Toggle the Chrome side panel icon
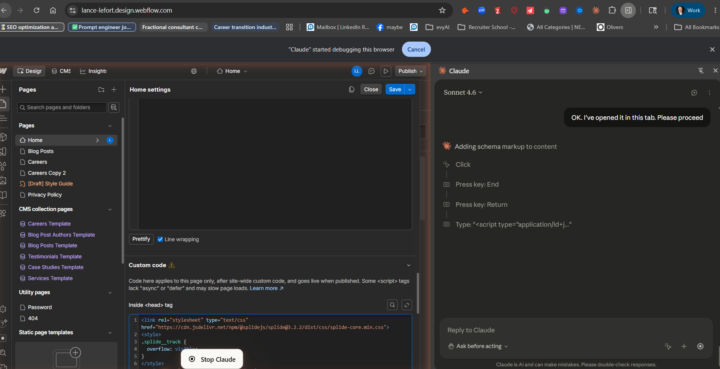Image resolution: width=720 pixels, height=369 pixels. click(x=628, y=10)
